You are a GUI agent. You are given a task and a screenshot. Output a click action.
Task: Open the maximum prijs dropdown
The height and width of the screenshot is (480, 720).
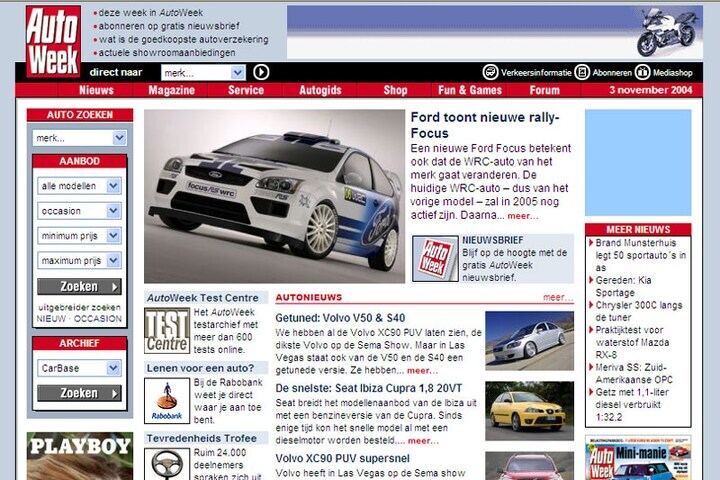(79, 260)
